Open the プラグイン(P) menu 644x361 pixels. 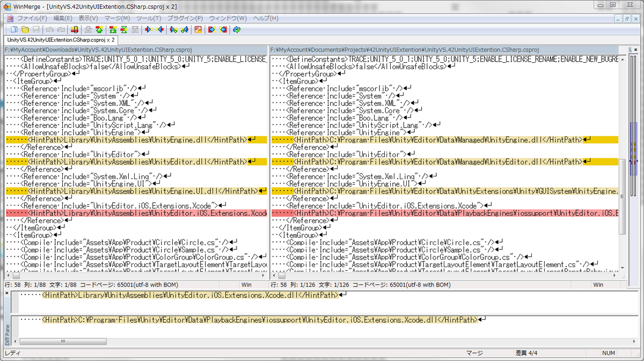coord(185,18)
